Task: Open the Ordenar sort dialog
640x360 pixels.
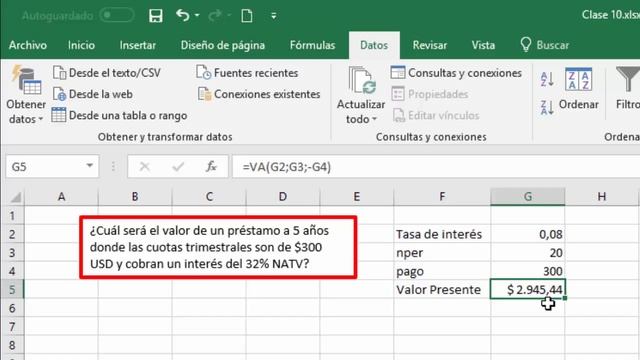Action: point(578,89)
